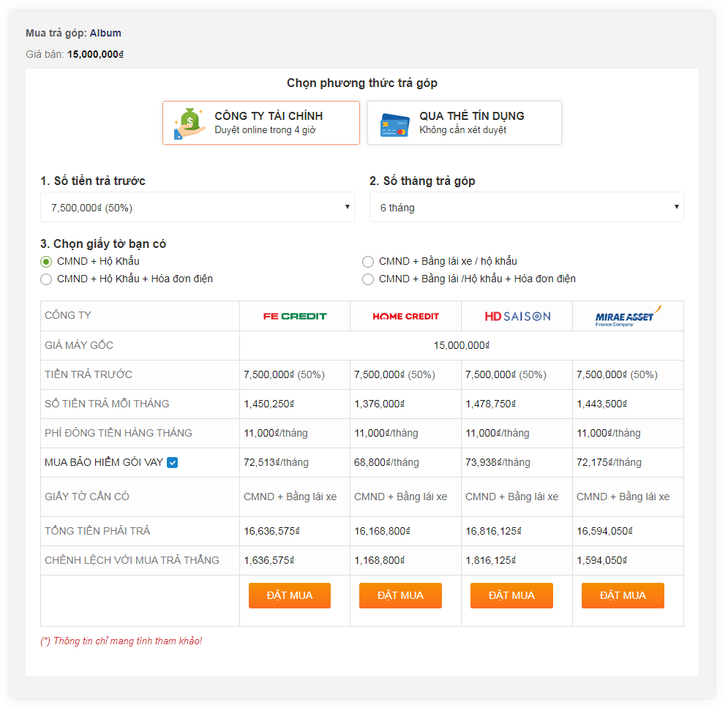728x713 pixels.
Task: Select the CMND + Hộ Khẩu radio option
Action: click(46, 262)
